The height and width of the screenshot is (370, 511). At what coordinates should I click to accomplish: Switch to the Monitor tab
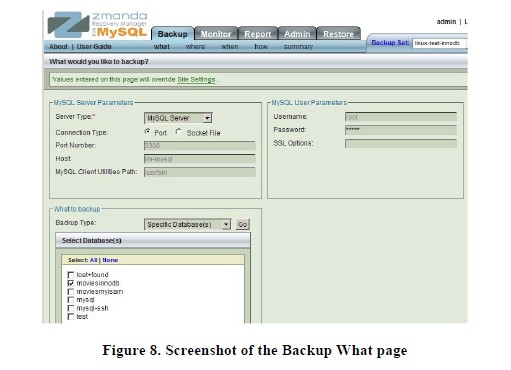click(216, 34)
